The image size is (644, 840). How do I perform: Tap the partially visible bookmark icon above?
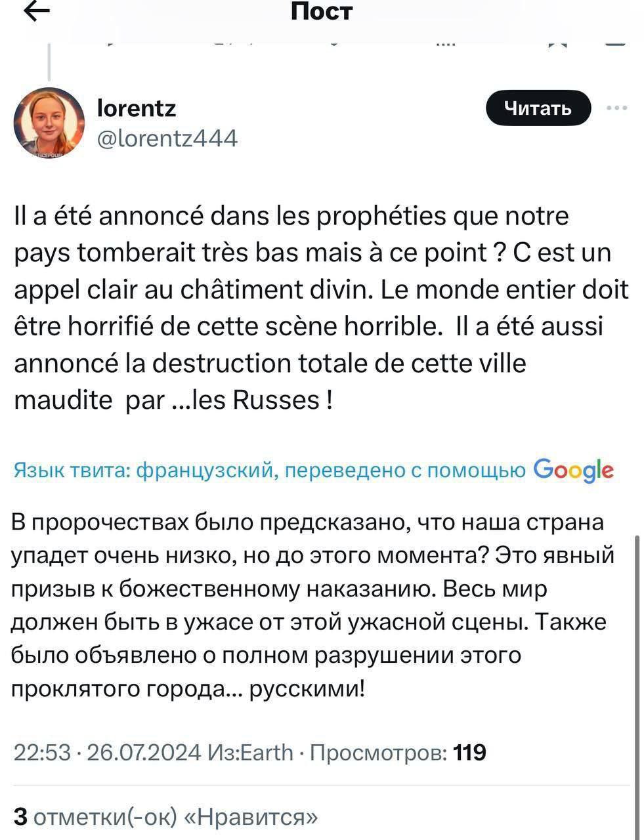558,42
